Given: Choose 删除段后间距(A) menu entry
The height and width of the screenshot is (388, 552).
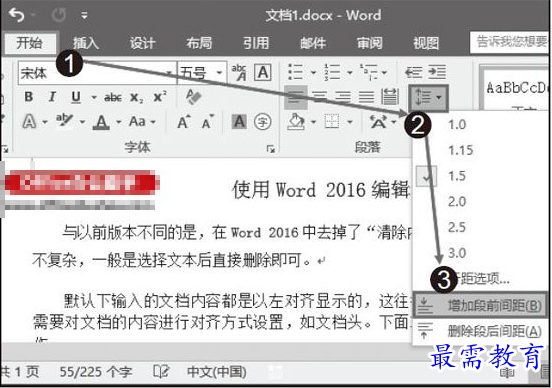Looking at the screenshot, I should 480,331.
